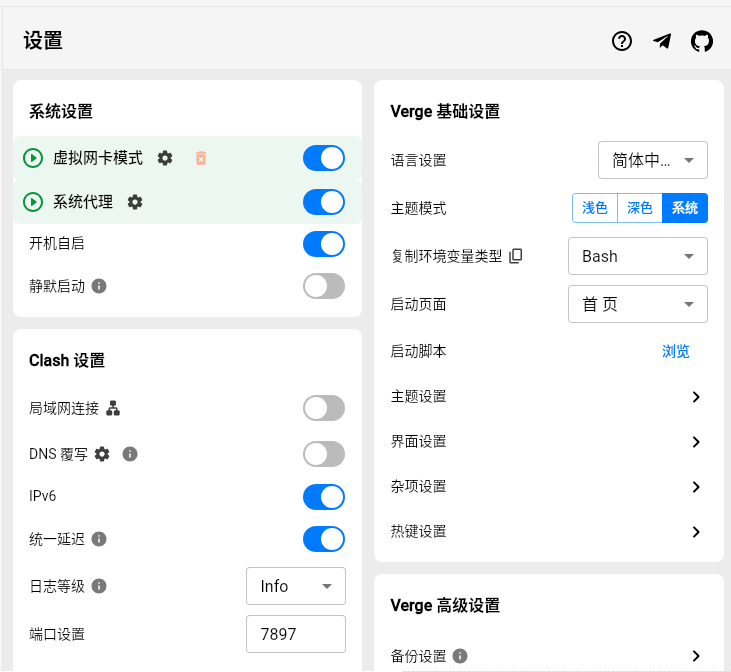Click the Verge 基础设置 heading
This screenshot has height=672, width=731.
[x=445, y=111]
